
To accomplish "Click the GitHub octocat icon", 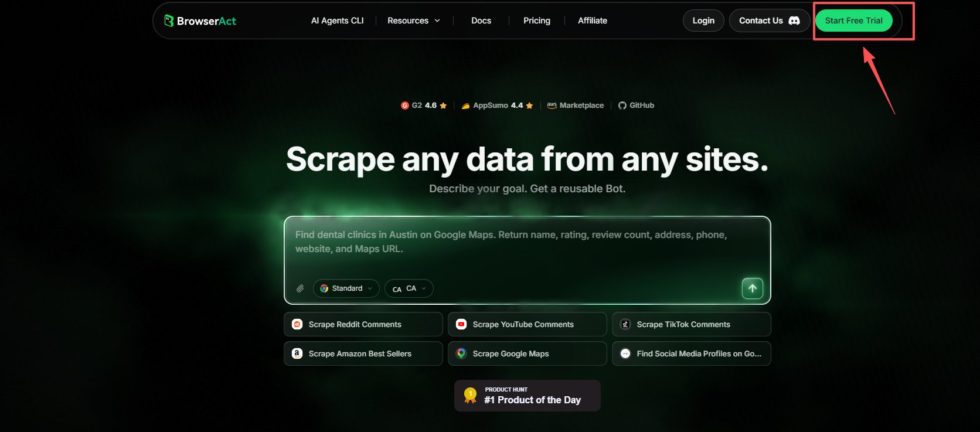I will (x=622, y=106).
